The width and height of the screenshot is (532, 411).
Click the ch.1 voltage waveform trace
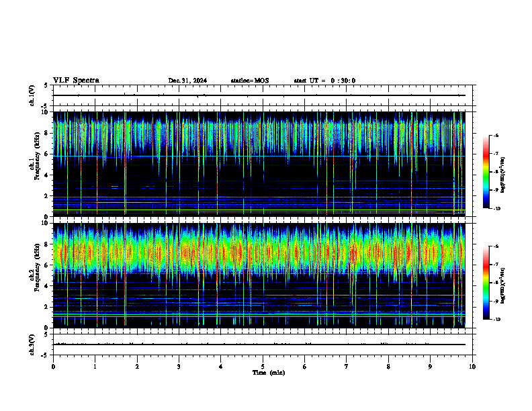[259, 95]
